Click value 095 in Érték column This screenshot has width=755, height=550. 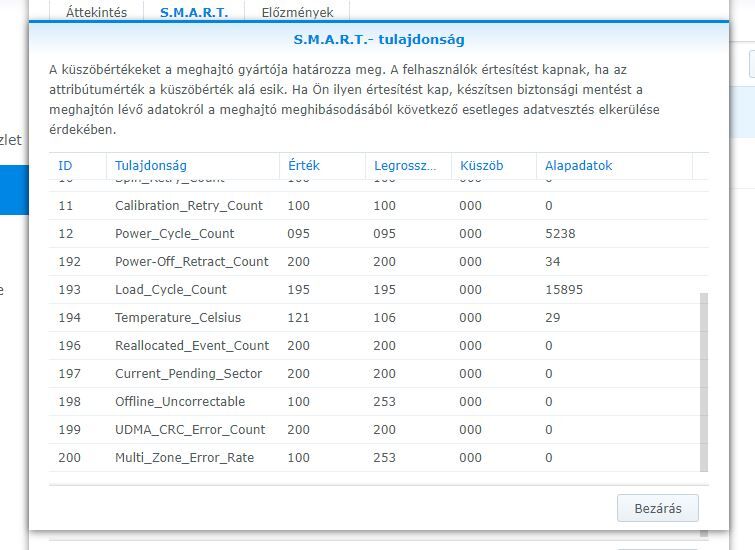[299, 234]
